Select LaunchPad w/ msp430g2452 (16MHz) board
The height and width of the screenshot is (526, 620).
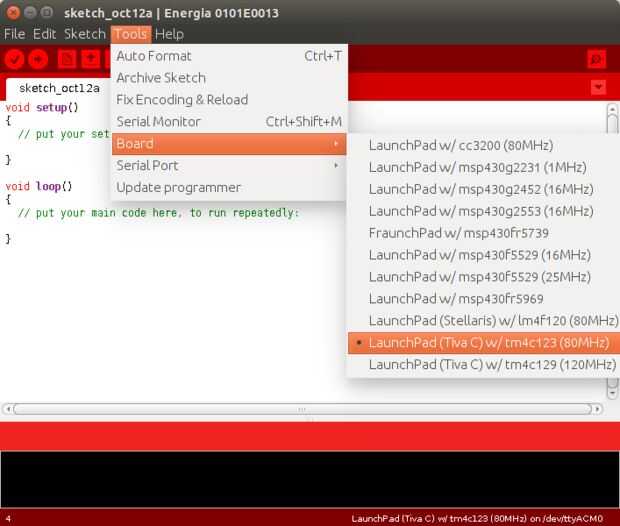(x=484, y=189)
